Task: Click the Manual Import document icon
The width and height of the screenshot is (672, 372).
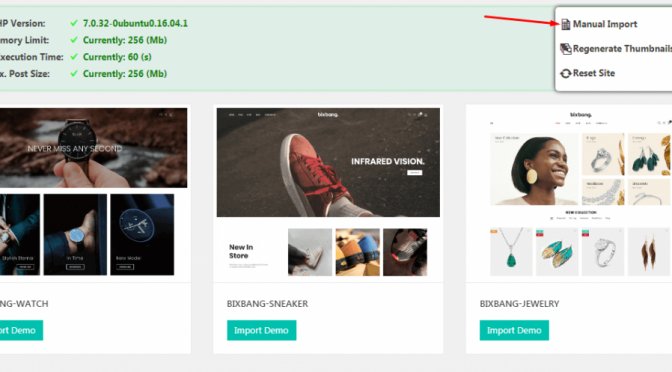Action: point(565,24)
